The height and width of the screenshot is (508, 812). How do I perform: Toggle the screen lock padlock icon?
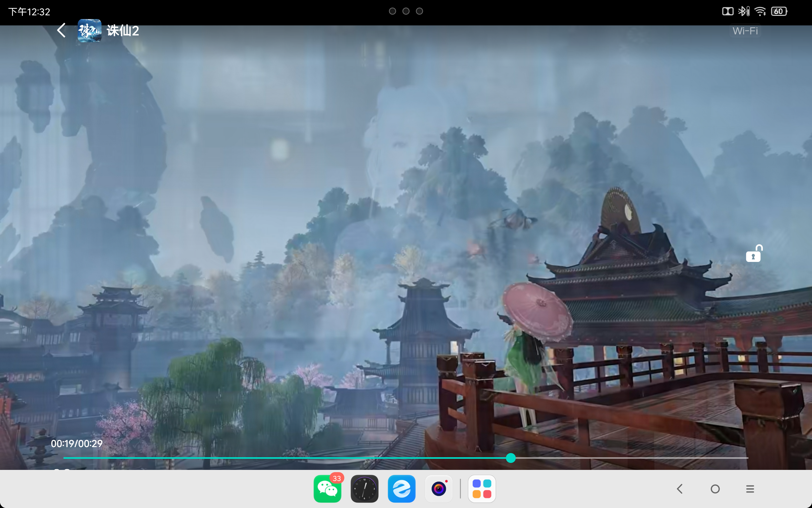754,253
